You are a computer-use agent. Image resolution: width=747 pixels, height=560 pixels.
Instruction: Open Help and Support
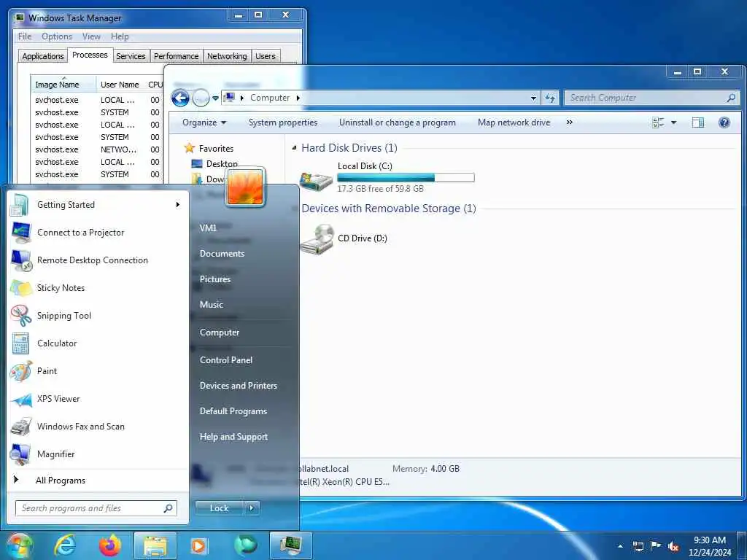click(x=234, y=437)
